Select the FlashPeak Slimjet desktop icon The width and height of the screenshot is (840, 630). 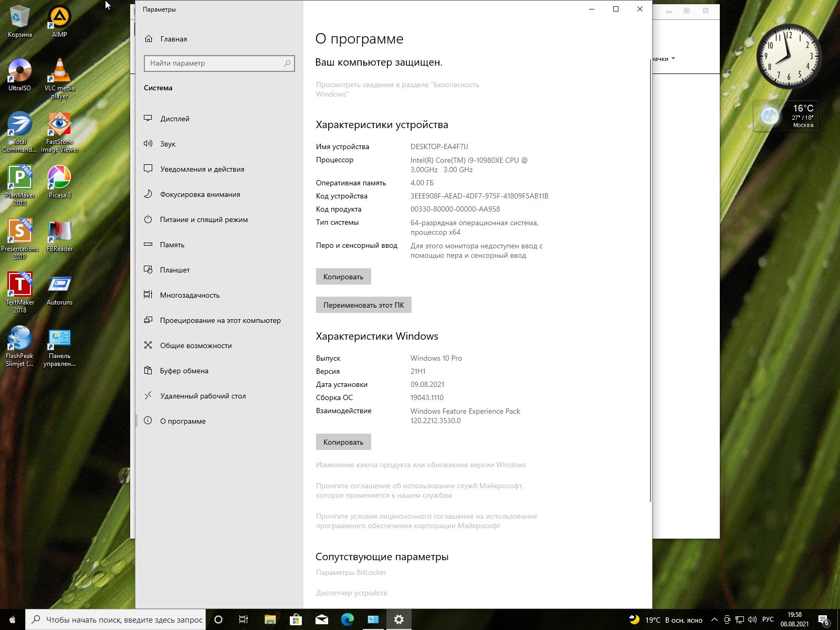20,346
